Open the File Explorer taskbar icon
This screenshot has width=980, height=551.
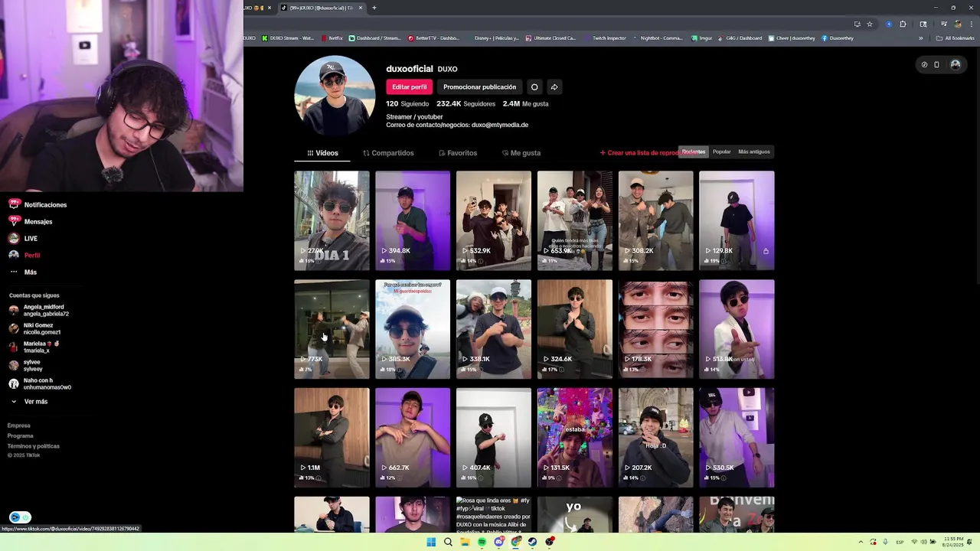click(x=465, y=542)
